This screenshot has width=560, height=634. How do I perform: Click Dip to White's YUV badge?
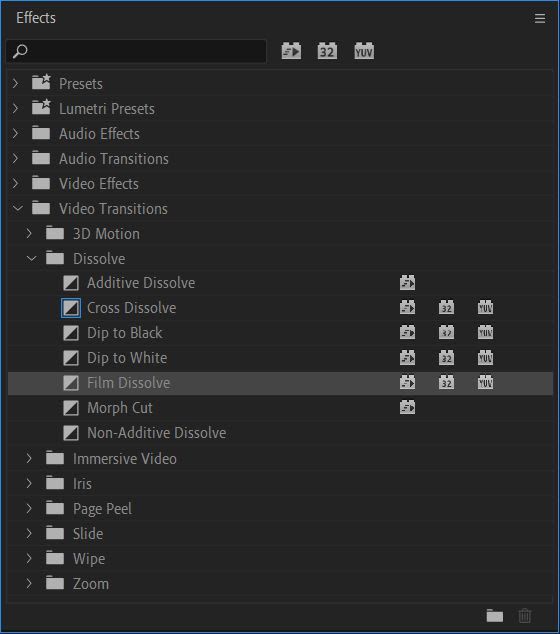point(485,358)
